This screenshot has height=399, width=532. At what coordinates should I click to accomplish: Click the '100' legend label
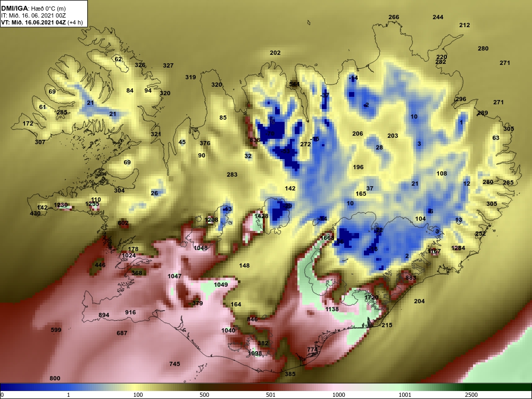138,395
